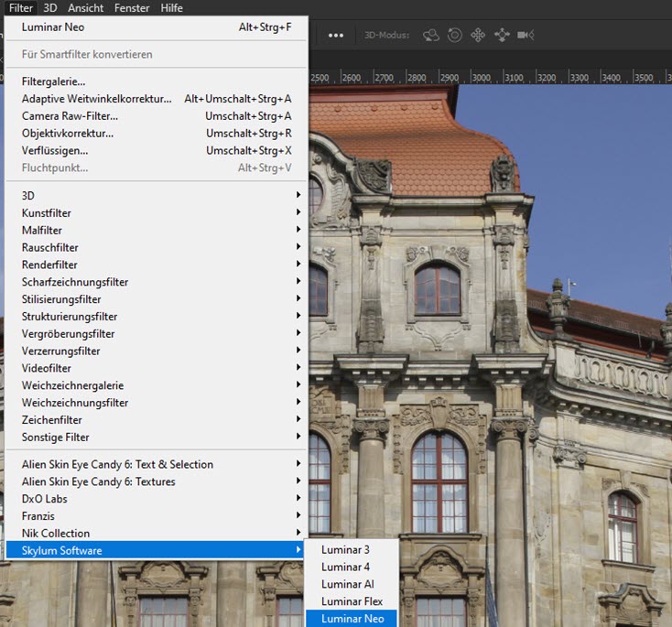Select Fluchtpunkt... entry
Viewport: 672px width, 627px height.
[157, 168]
